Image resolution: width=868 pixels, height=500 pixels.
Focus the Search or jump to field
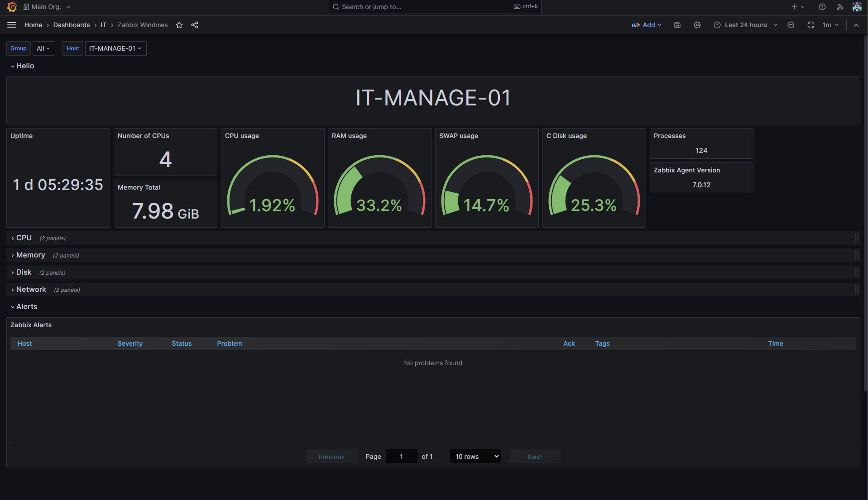(435, 7)
